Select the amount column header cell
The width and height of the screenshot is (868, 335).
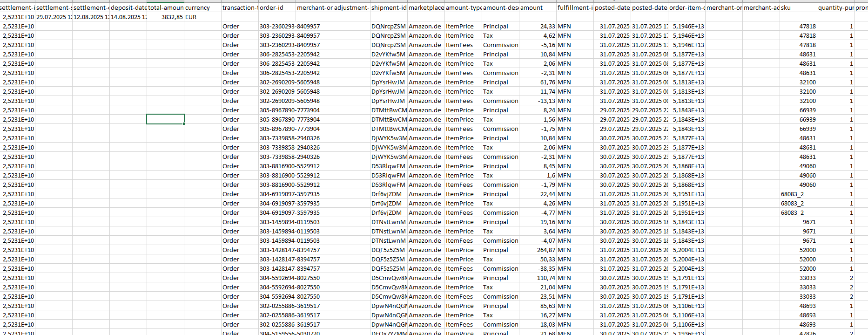coord(538,8)
